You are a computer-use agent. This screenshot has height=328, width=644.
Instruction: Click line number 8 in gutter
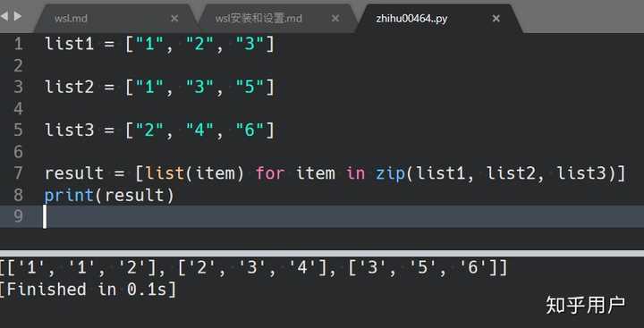pyautogui.click(x=19, y=195)
